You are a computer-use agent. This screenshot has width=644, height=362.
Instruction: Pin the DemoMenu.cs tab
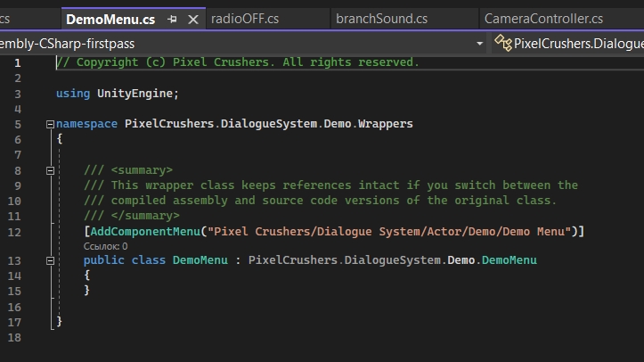tap(172, 20)
